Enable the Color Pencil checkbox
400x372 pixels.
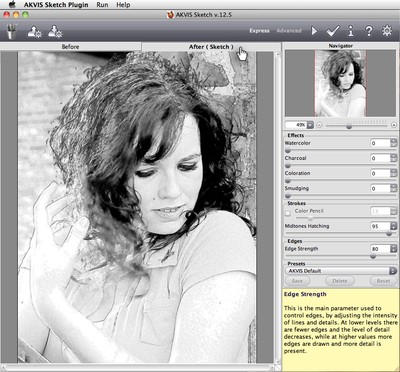288,213
